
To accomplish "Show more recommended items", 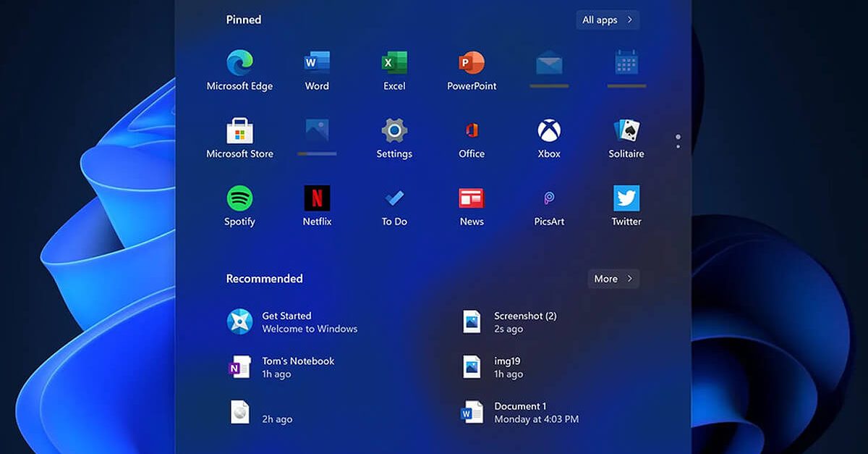I will (613, 279).
